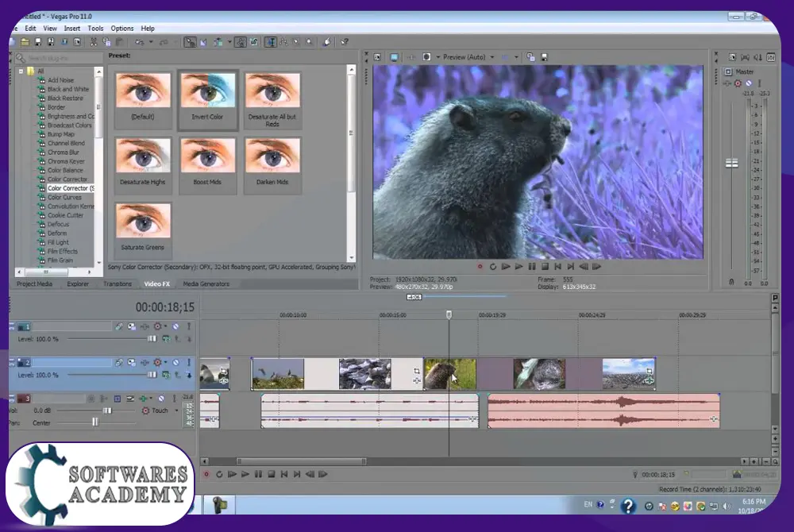Open audio track 3 input monitor dropdown
This screenshot has width=794, height=532.
tap(151, 399)
